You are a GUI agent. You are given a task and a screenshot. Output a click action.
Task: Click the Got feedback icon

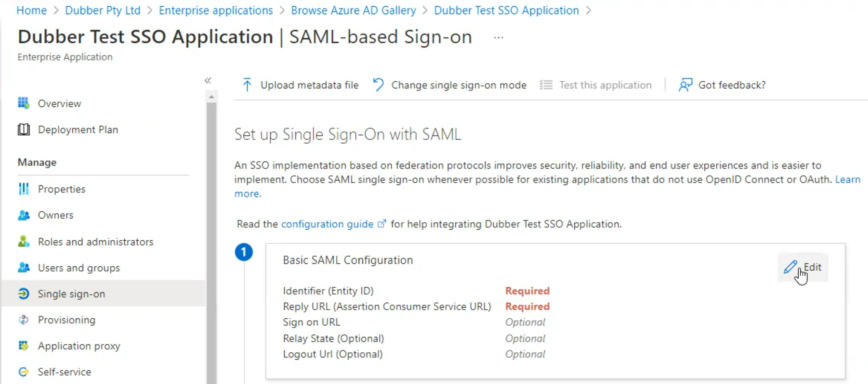685,85
